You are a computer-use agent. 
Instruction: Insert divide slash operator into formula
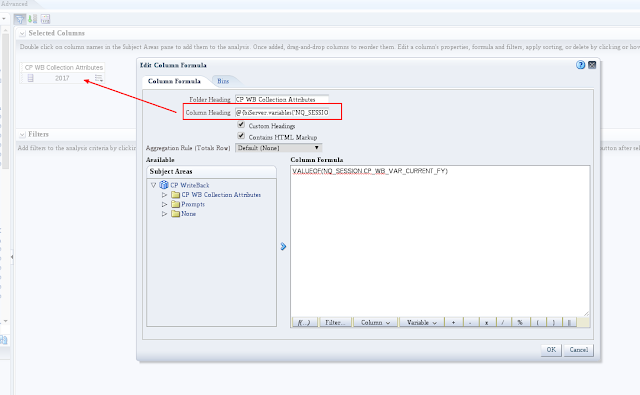(503, 322)
